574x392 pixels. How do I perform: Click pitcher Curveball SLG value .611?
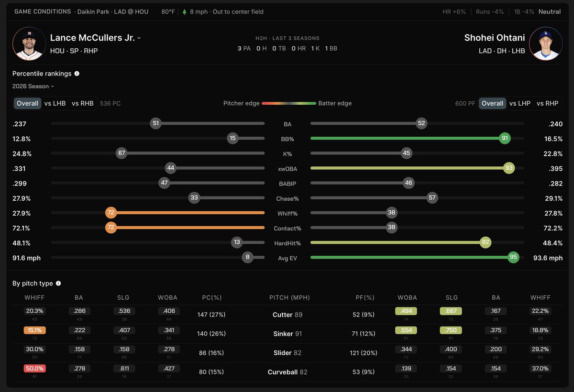tap(124, 368)
